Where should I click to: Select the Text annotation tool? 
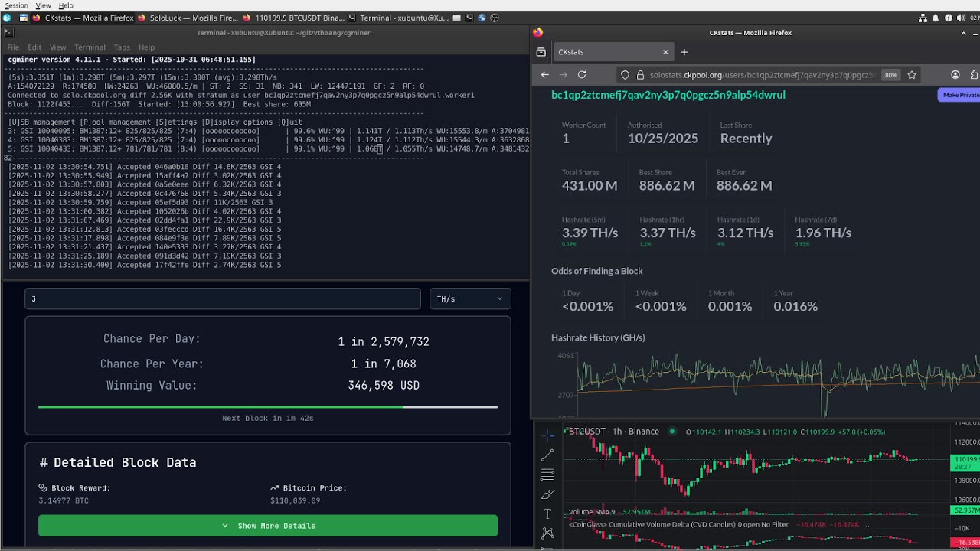[x=547, y=514]
